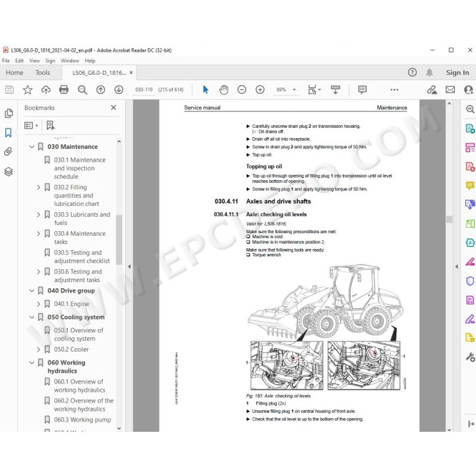Open fit page options icon
Screen dimensions: 476x476
coord(314,90)
